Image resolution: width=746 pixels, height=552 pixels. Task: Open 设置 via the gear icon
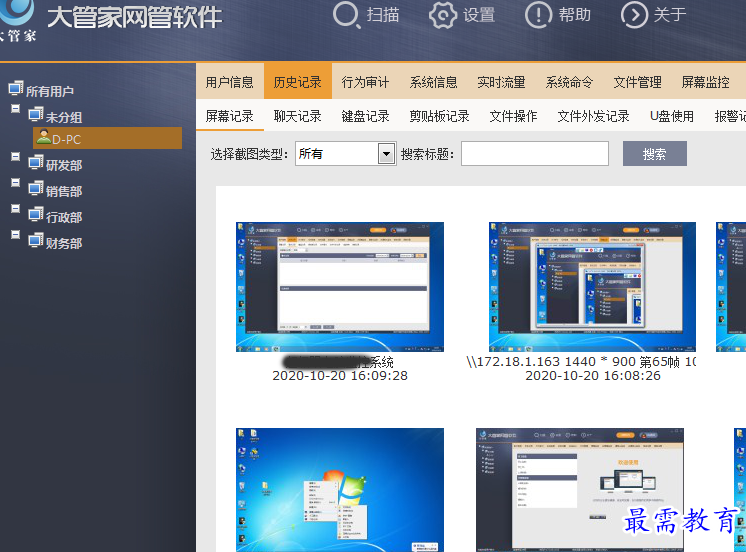[x=442, y=15]
